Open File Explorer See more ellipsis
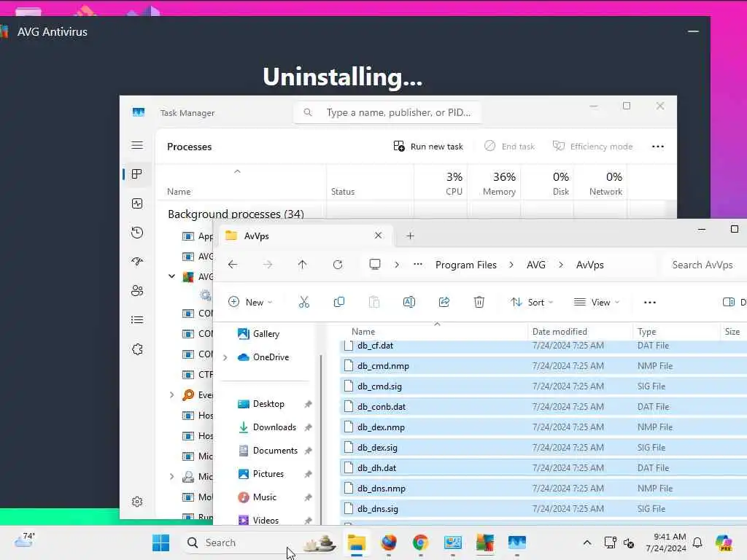The image size is (747, 560). 650,302
